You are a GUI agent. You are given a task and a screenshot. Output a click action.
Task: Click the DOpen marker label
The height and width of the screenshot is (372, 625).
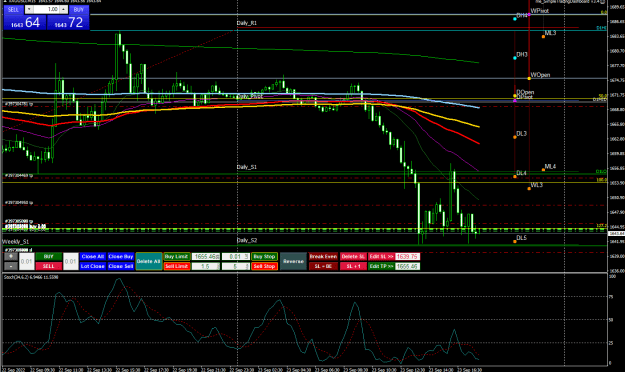525,92
